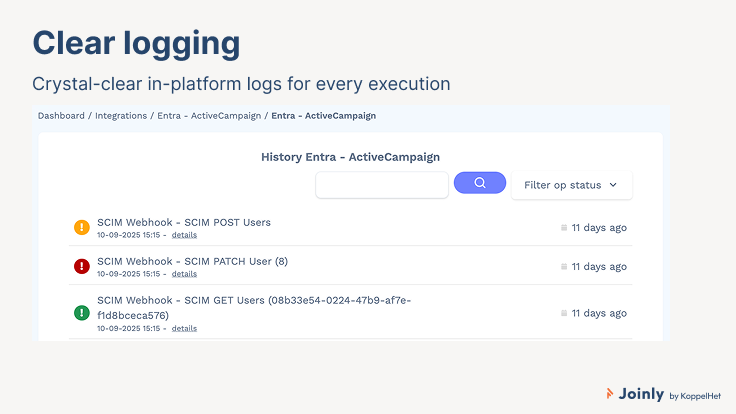Open details link for SCIM POST Users
This screenshot has height=414, width=736.
(184, 235)
